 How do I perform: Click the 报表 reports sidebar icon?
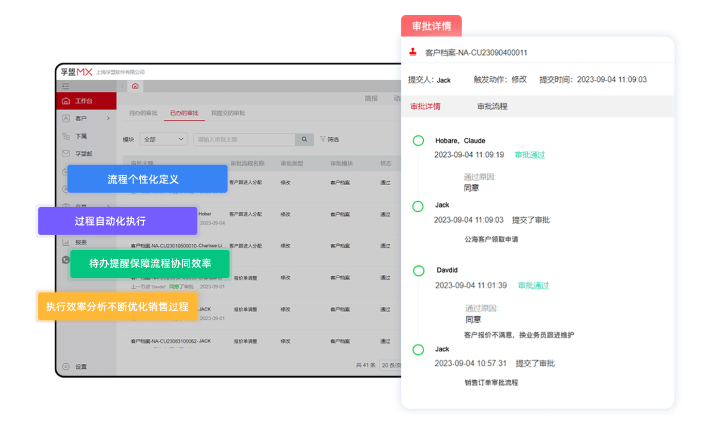(x=66, y=242)
